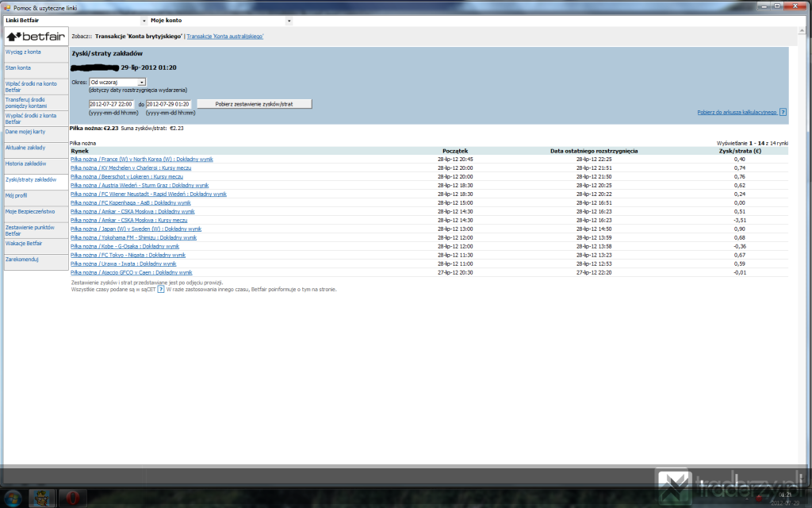This screenshot has height=508, width=812.
Task: Open Amkar - CSKA Moskwa Dokładny wynik link
Action: pyautogui.click(x=132, y=211)
